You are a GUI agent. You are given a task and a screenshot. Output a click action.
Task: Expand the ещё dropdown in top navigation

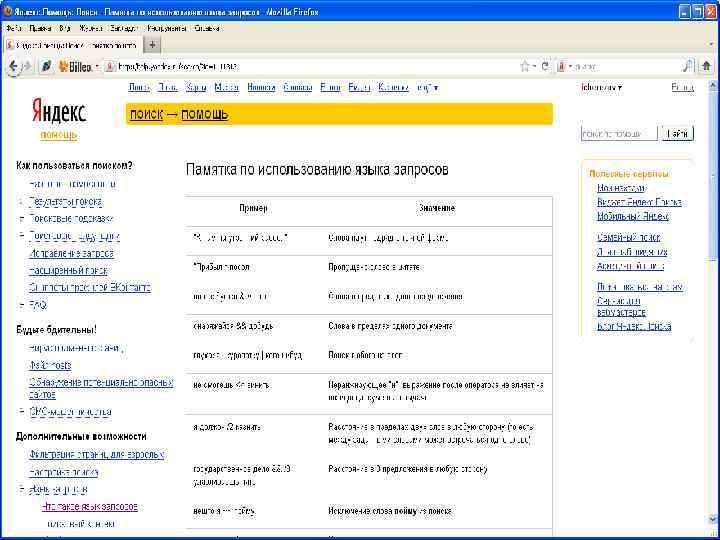pos(428,87)
